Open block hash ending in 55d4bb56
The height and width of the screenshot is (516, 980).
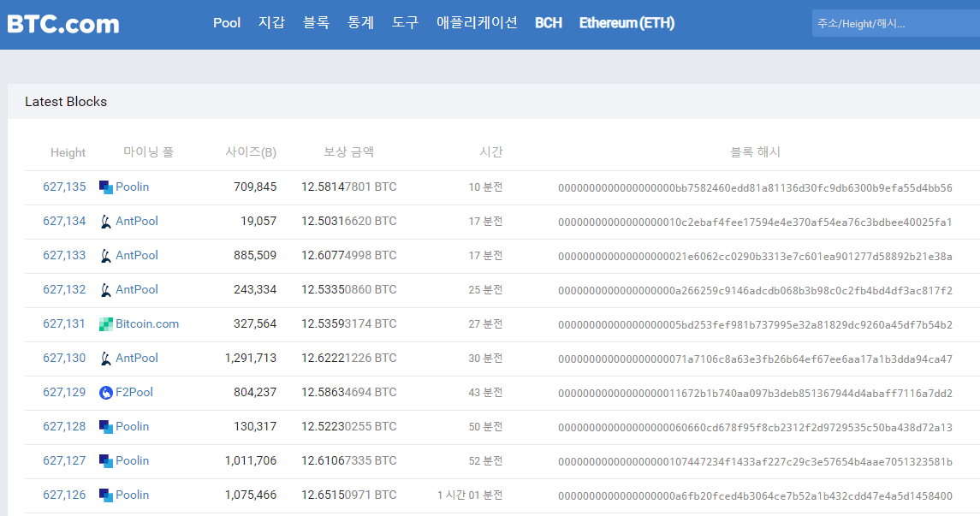[x=755, y=187]
